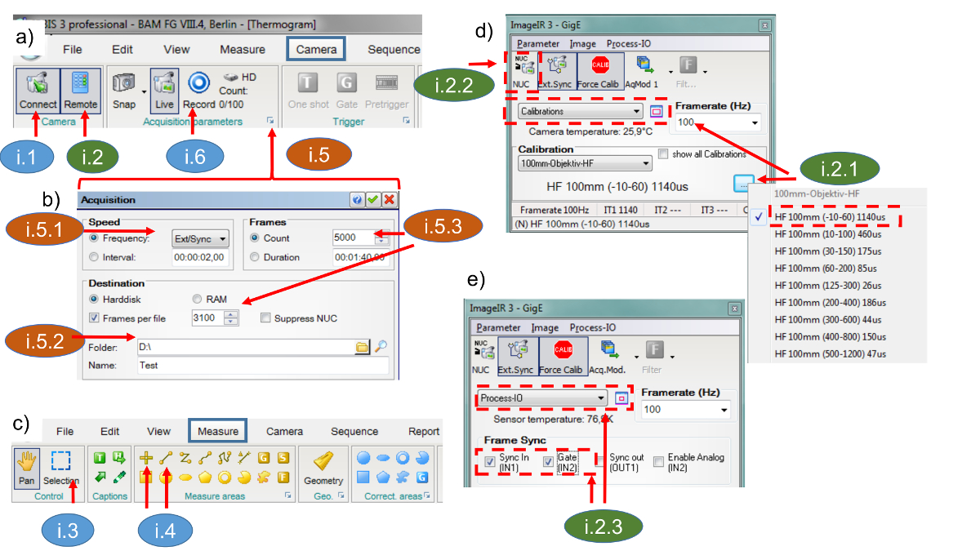Enable the Suppress NUC checkbox
The width and height of the screenshot is (980, 551).
click(265, 318)
